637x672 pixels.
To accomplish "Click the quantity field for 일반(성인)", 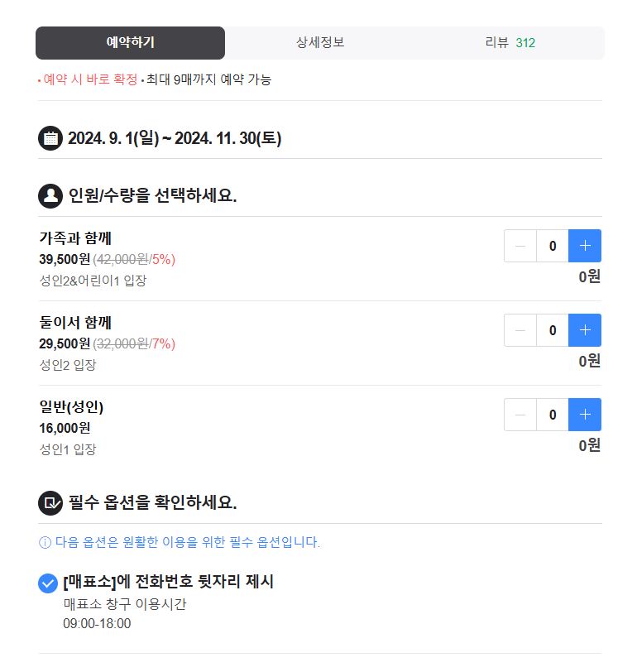I will (x=552, y=415).
